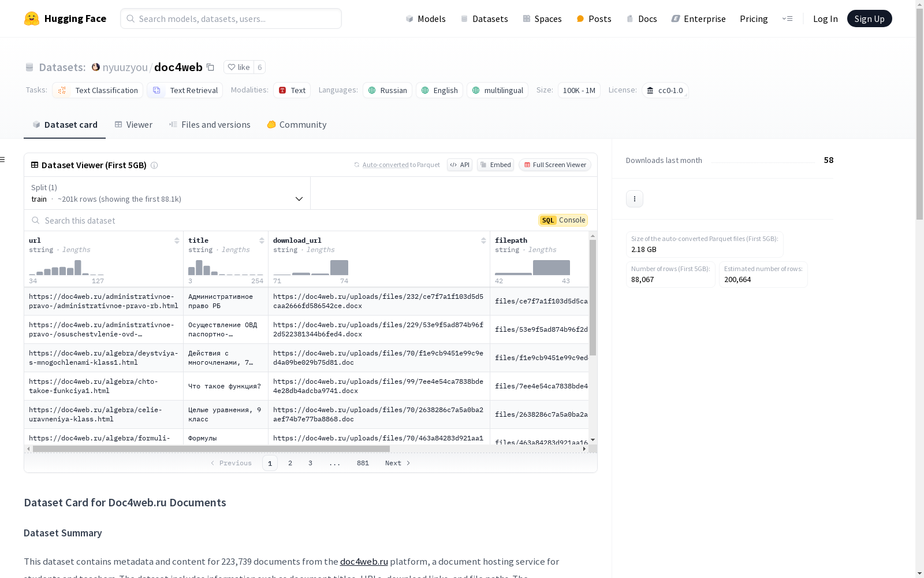Image resolution: width=924 pixels, height=578 pixels.
Task: Open the nyuuzyou user profile
Action: point(125,68)
